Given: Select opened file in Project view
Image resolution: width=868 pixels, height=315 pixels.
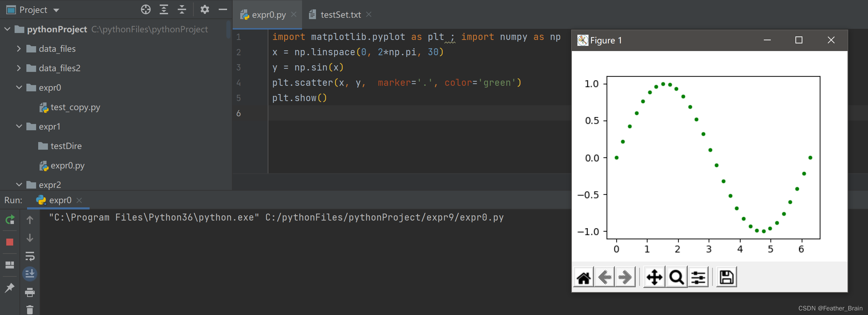Looking at the screenshot, I should [146, 9].
